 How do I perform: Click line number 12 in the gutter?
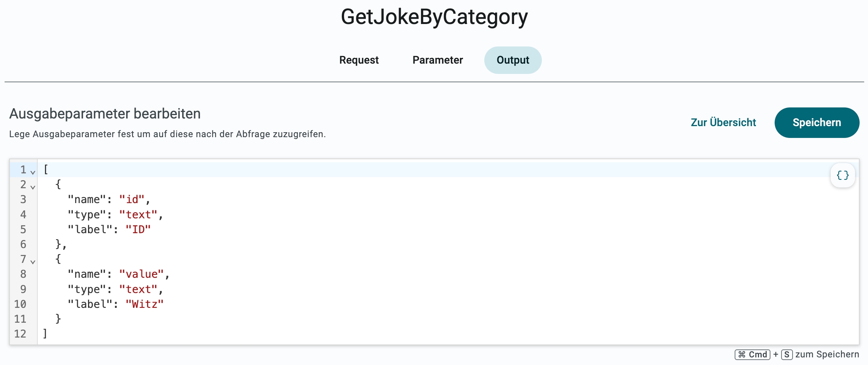click(x=20, y=334)
